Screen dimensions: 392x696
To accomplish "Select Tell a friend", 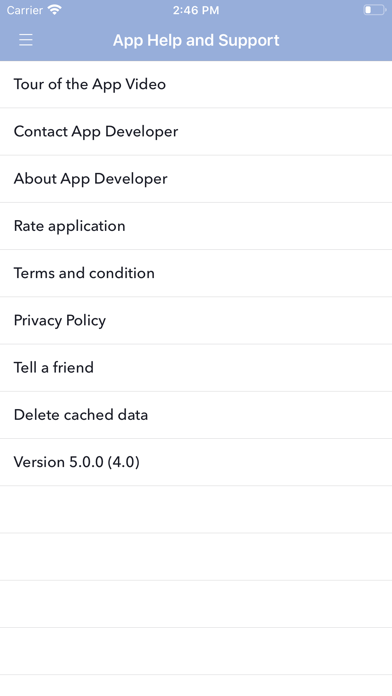I will pos(196,368).
